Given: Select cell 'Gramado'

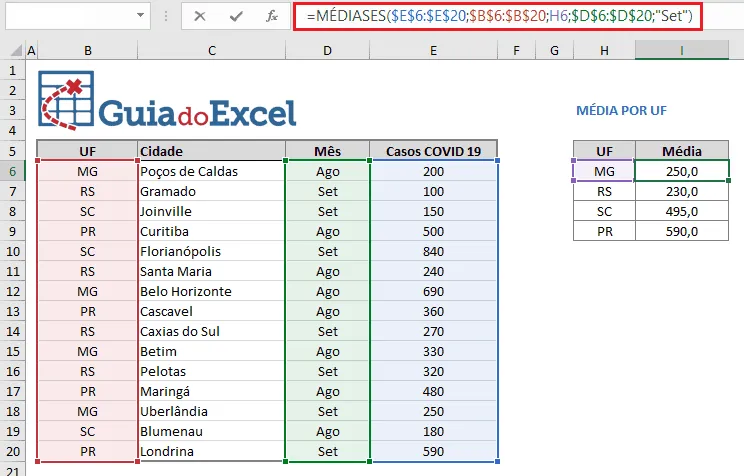Looking at the screenshot, I should coord(211,191).
